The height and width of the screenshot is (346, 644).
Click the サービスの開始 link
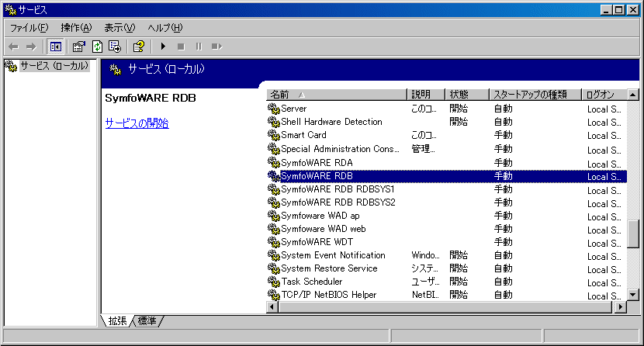point(137,123)
